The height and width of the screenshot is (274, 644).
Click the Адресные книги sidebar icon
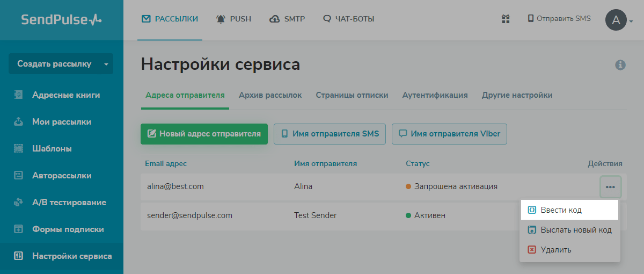18,95
